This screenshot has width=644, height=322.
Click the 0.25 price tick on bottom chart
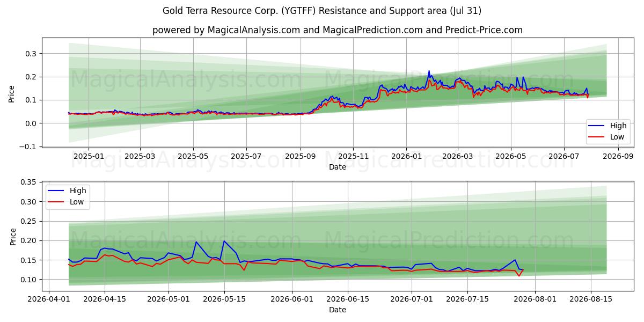[x=27, y=221]
